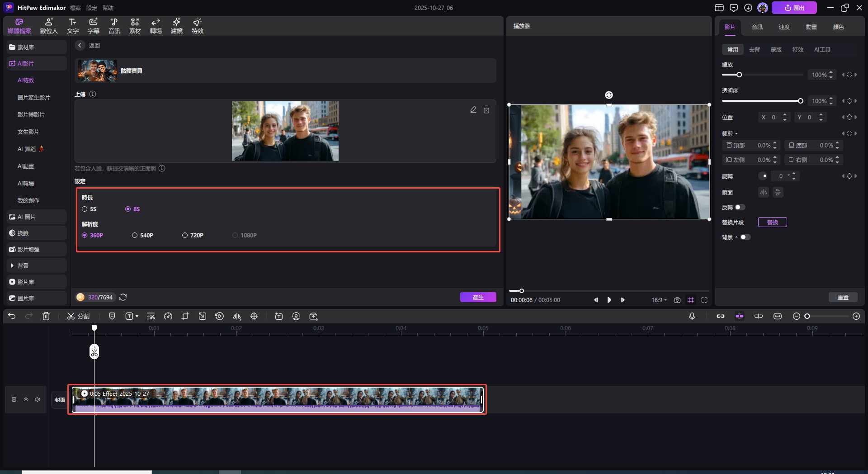Click the 透明度 opacity slider handle
This screenshot has width=868, height=474.
[800, 101]
